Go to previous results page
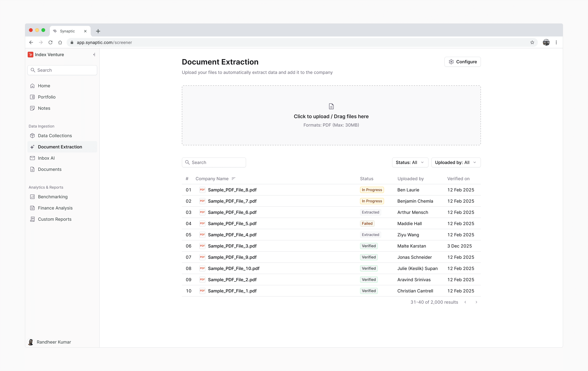 (465, 302)
